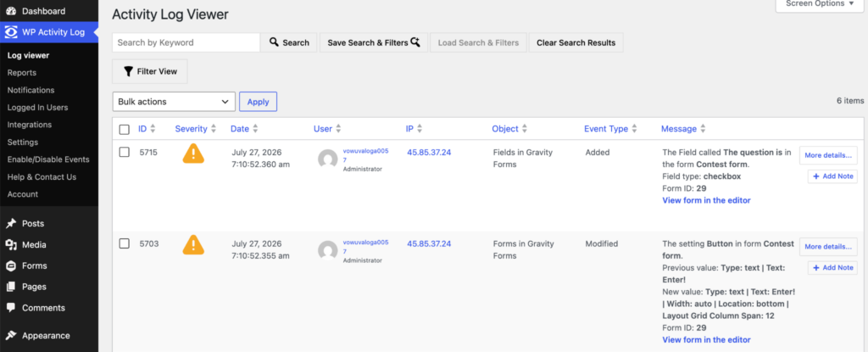Click IP 45.85.37.24 in row 5715
The image size is (868, 352).
429,152
